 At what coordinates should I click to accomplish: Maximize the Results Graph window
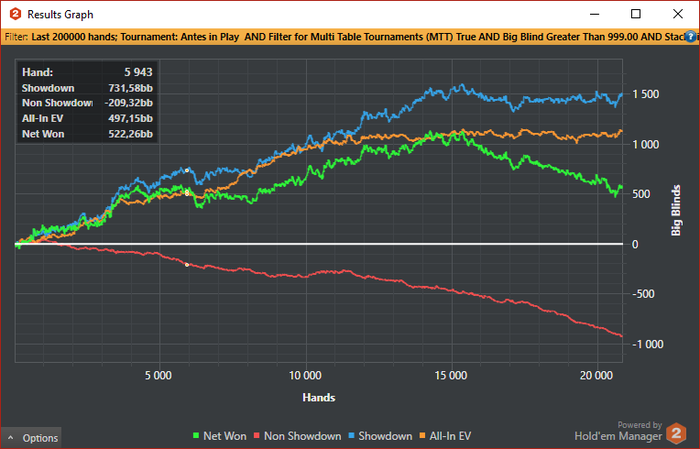click(x=636, y=14)
